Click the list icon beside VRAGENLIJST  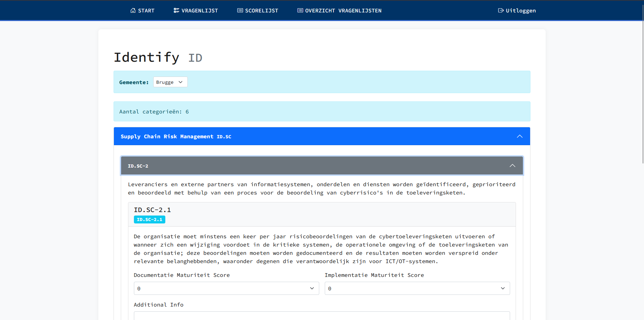tap(176, 10)
